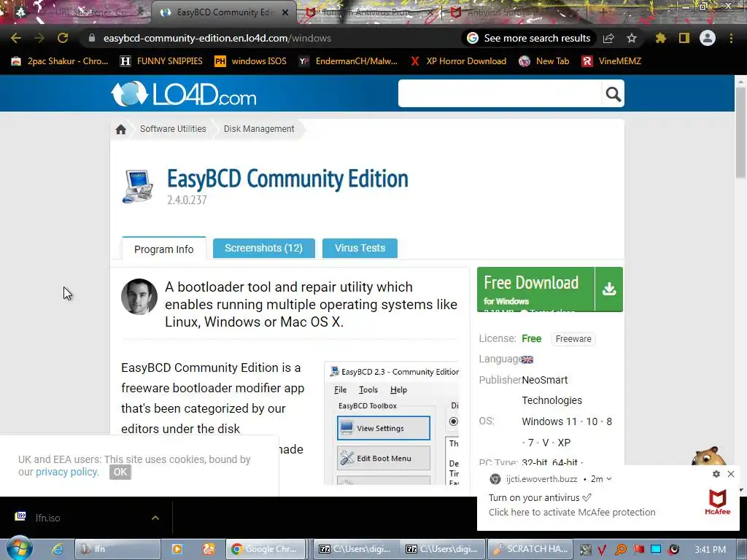Open the windows ISOS bookmark
The image size is (747, 560).
tap(251, 61)
